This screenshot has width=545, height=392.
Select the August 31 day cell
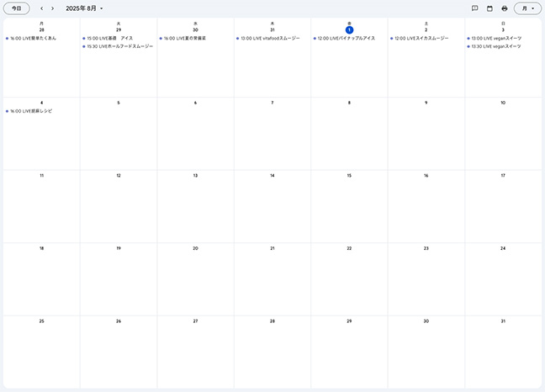pyautogui.click(x=503, y=353)
